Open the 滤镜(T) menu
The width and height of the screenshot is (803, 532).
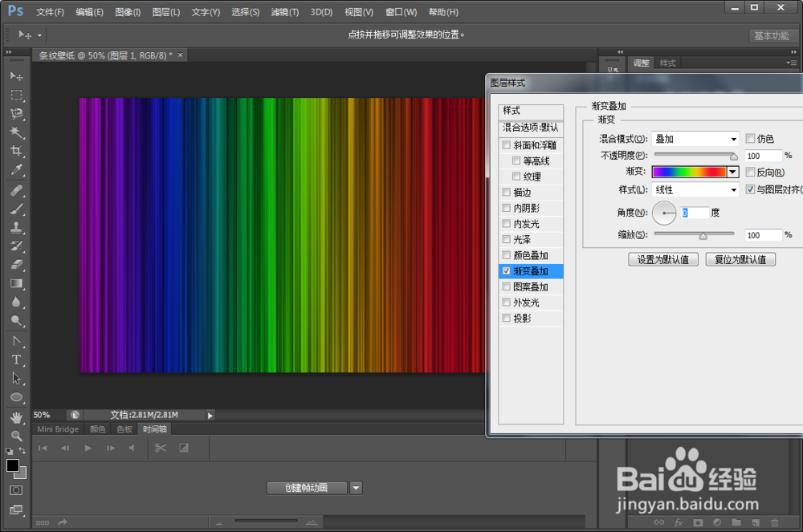click(x=285, y=12)
